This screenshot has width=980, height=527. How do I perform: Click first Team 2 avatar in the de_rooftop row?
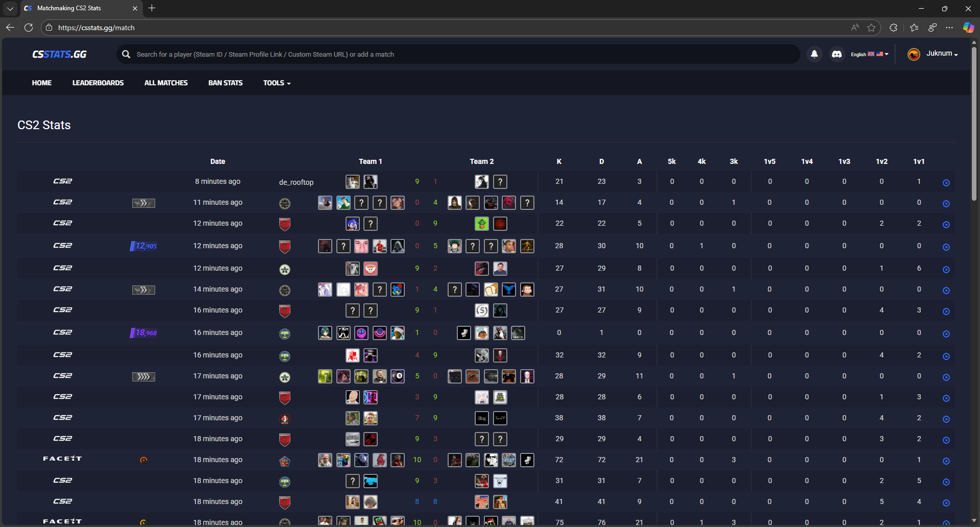pos(482,182)
